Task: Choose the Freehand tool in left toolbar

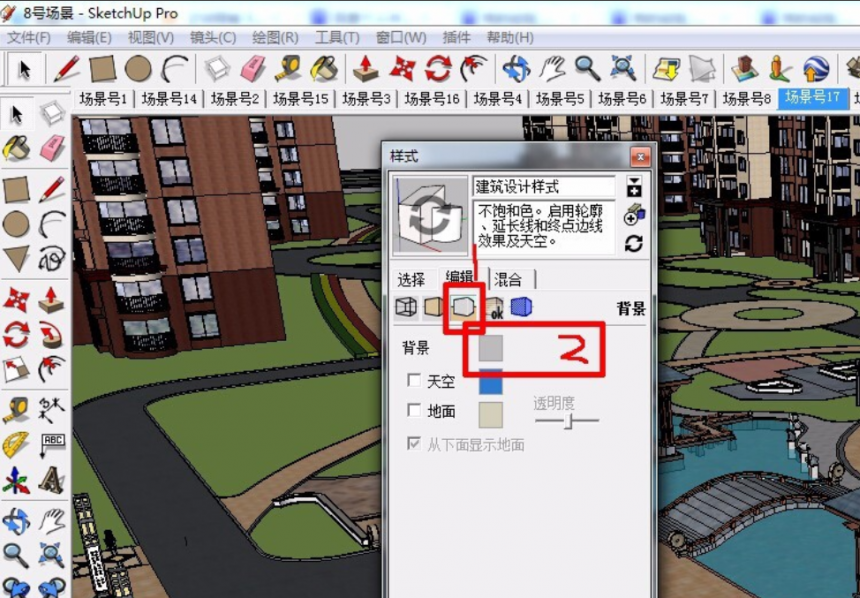Action: tap(52, 258)
